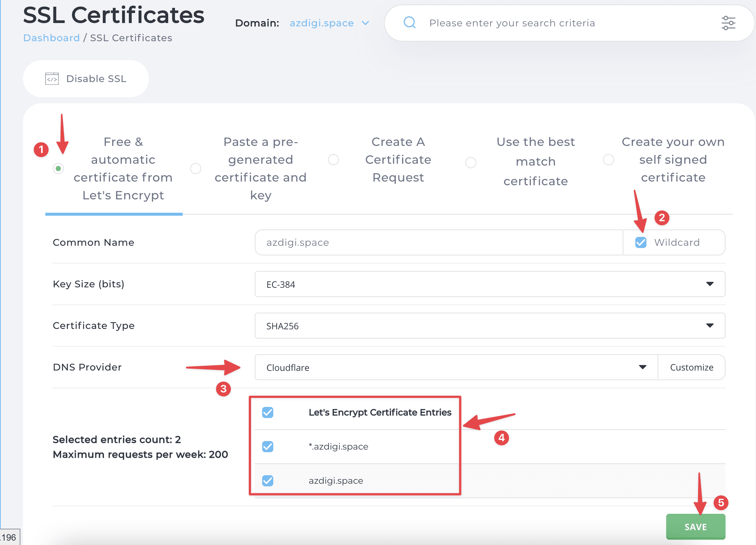The height and width of the screenshot is (545, 756).
Task: Click the Customize button next to Cloudflare
Action: click(x=691, y=367)
